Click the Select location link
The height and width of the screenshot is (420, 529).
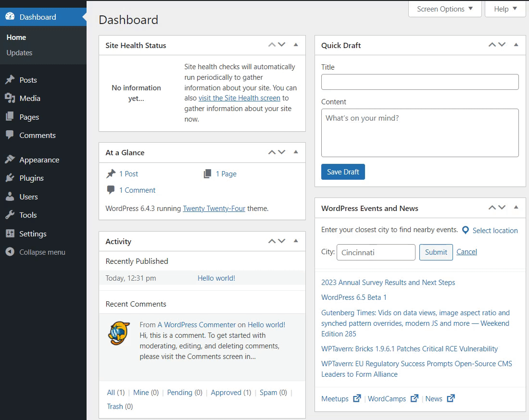pos(495,231)
